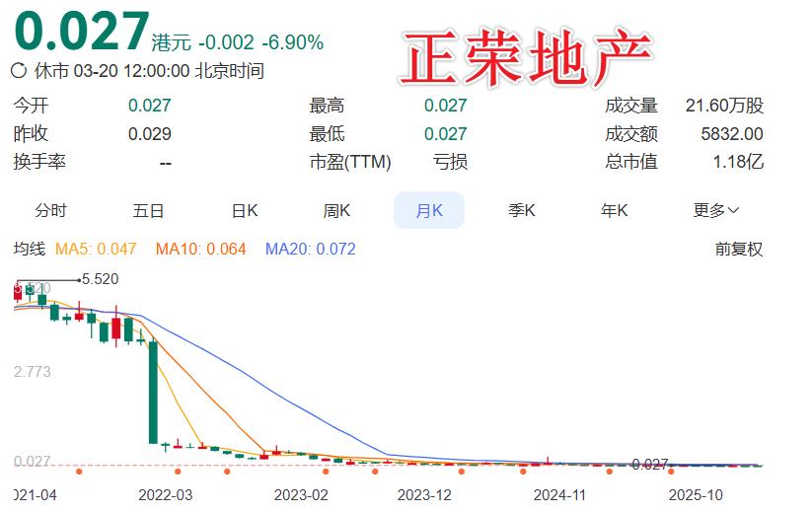Click the 5.520 high price marker
The width and height of the screenshot is (812, 513).
100,279
